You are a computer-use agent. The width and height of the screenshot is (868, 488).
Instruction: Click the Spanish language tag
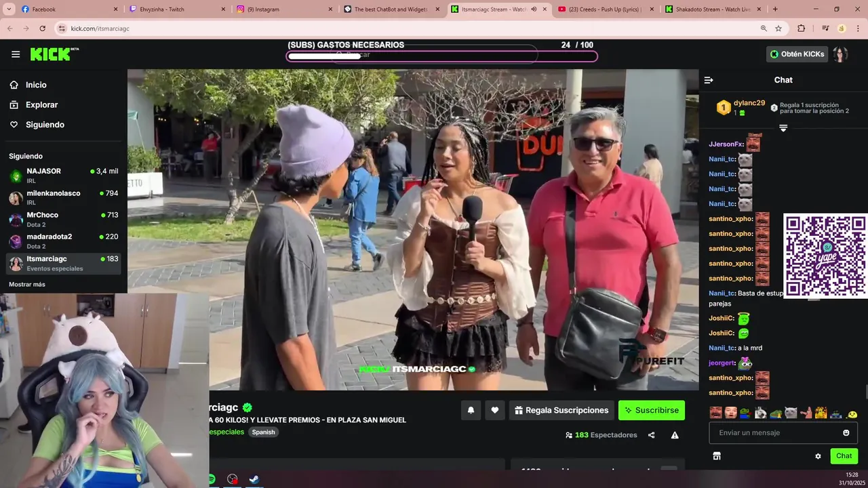click(263, 432)
